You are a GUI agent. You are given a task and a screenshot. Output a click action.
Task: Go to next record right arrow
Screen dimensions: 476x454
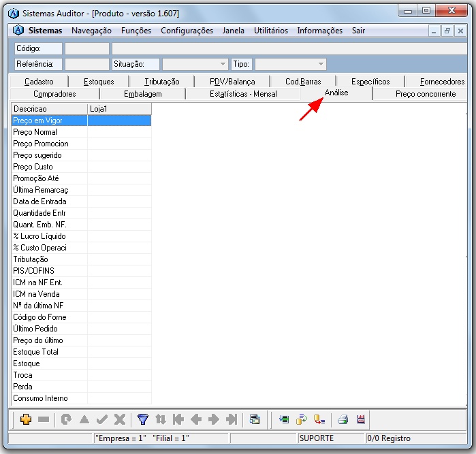pyautogui.click(x=214, y=419)
